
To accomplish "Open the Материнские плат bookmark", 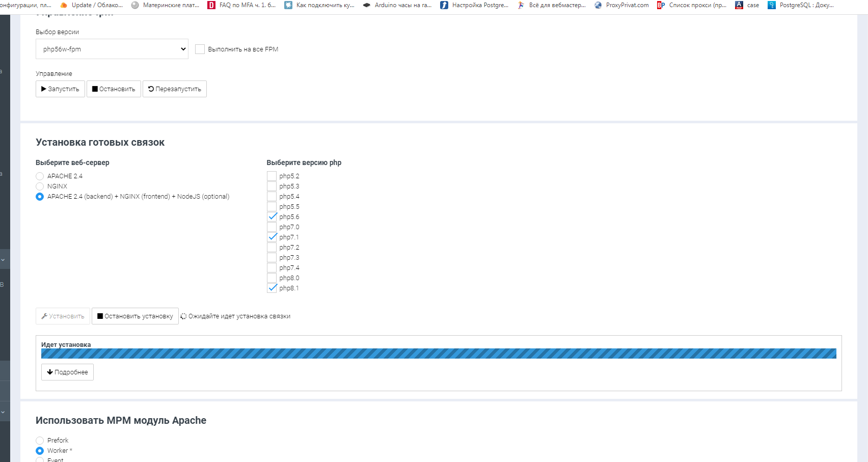I will 166,5.
